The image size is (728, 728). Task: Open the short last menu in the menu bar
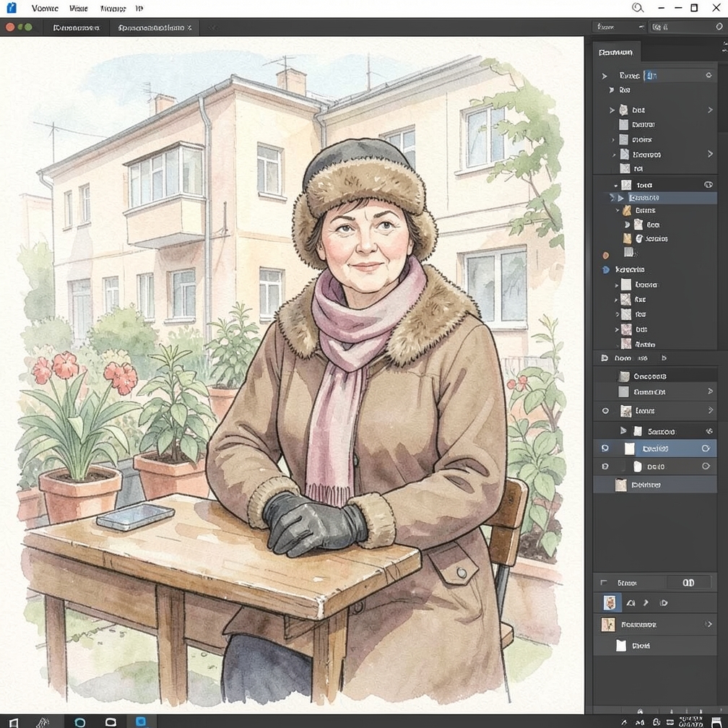coord(139,9)
